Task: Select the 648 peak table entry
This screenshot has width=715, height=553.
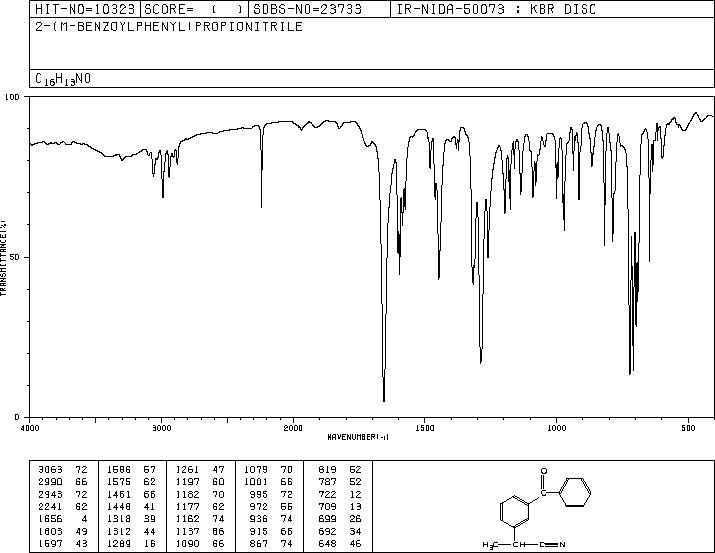Action: coord(327,543)
